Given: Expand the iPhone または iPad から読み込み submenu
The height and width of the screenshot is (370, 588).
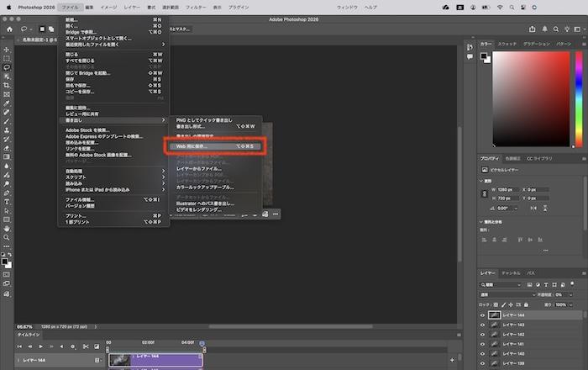Looking at the screenshot, I should pos(114,189).
